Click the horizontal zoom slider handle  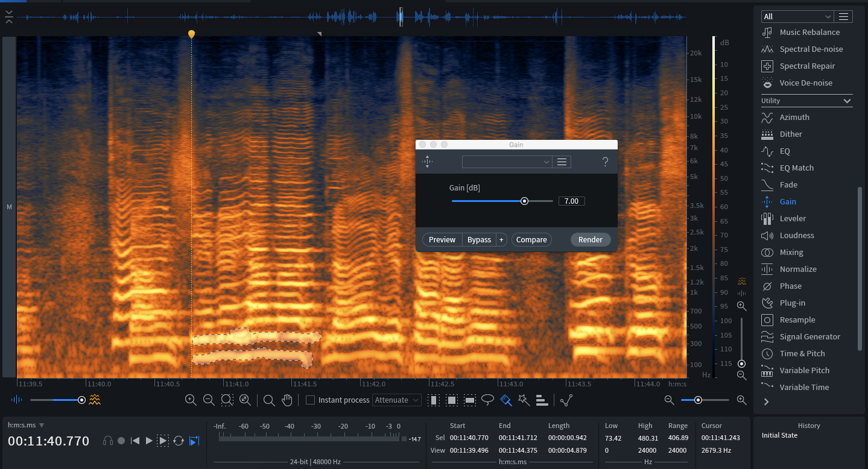[698, 400]
